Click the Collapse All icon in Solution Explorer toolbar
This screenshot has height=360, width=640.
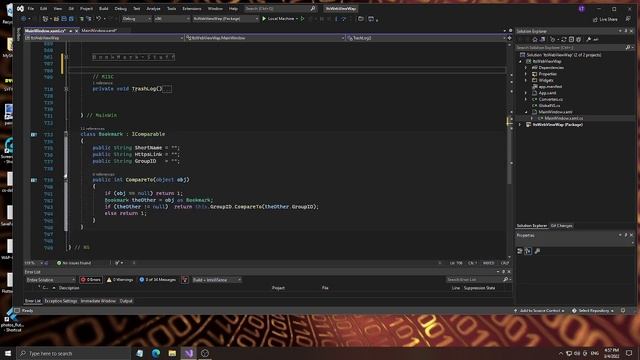(571, 40)
